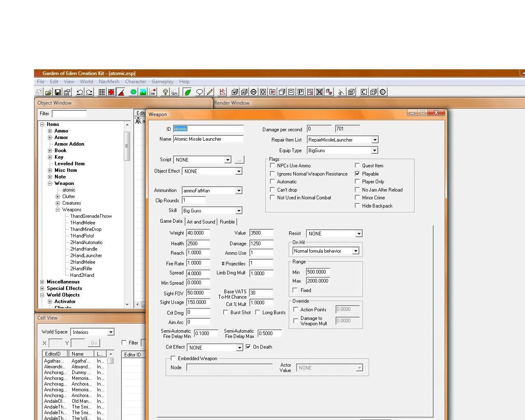Toggle the grid toolbar icon
This screenshot has width=525, height=420.
click(102, 92)
